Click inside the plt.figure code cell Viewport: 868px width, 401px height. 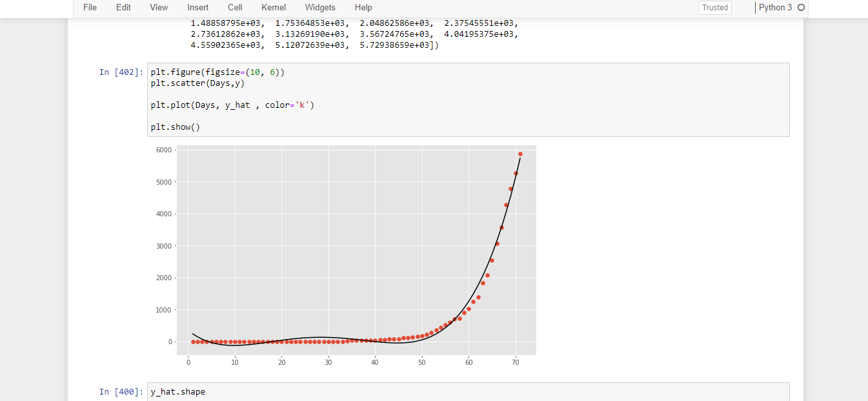[x=468, y=99]
